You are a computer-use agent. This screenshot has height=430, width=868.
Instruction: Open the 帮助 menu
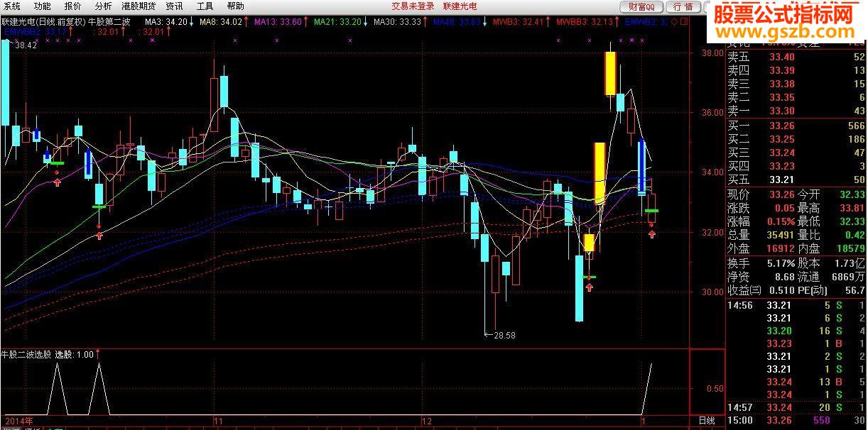[x=235, y=6]
